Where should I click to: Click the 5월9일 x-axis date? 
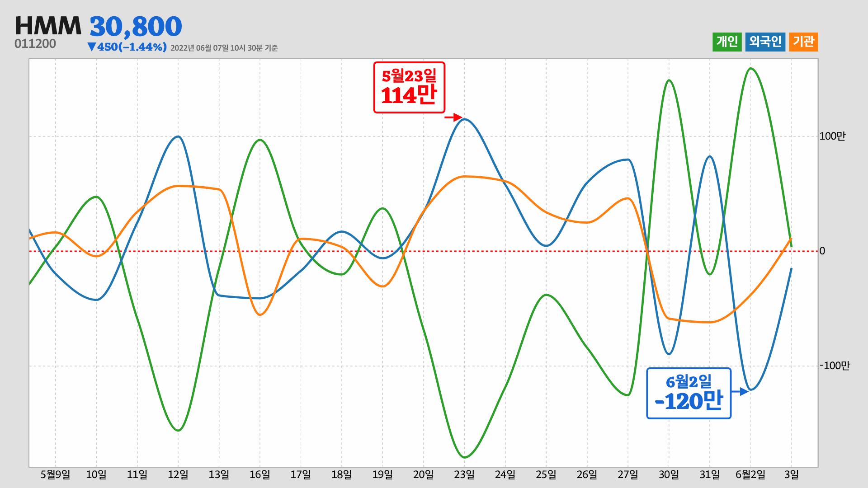[55, 474]
